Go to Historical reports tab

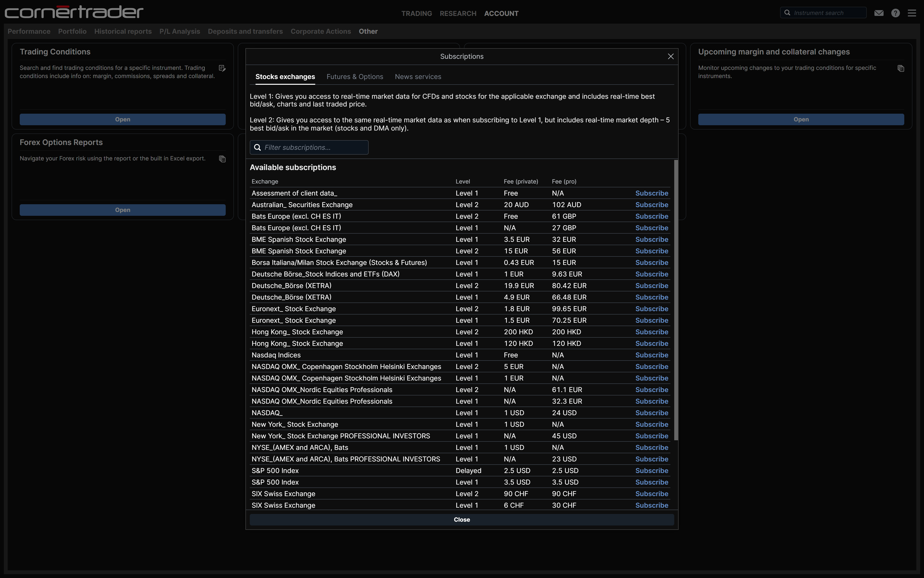pyautogui.click(x=123, y=31)
